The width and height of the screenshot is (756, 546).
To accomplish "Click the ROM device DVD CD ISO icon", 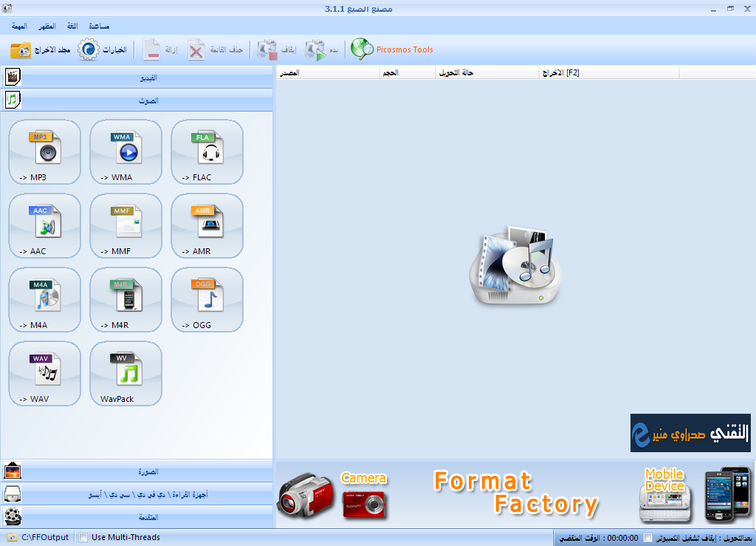I will pos(13,494).
